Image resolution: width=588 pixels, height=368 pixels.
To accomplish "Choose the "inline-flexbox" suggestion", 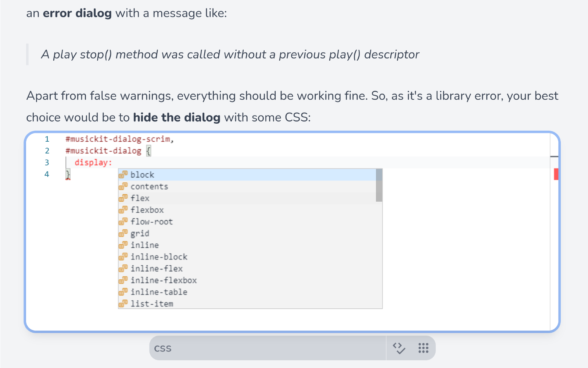I will [164, 280].
